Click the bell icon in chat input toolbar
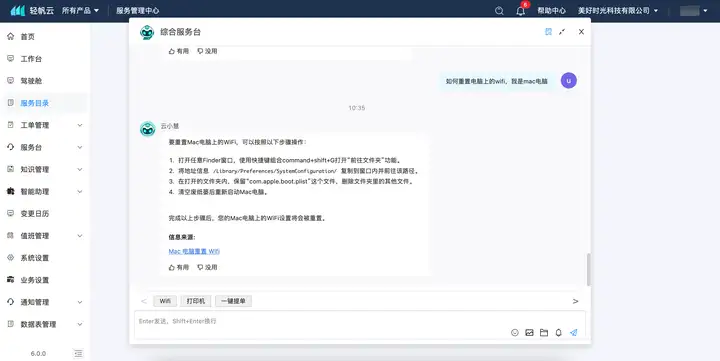The height and width of the screenshot is (361, 720). click(558, 333)
